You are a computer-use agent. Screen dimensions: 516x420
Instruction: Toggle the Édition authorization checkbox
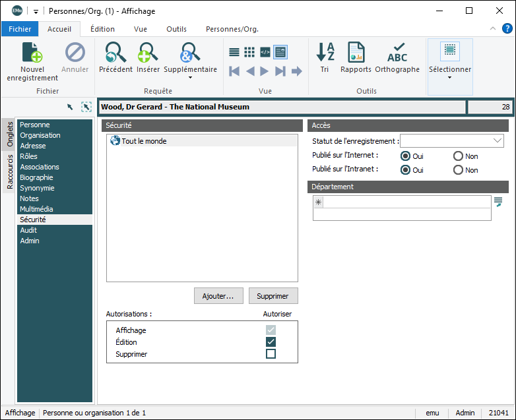(x=271, y=342)
